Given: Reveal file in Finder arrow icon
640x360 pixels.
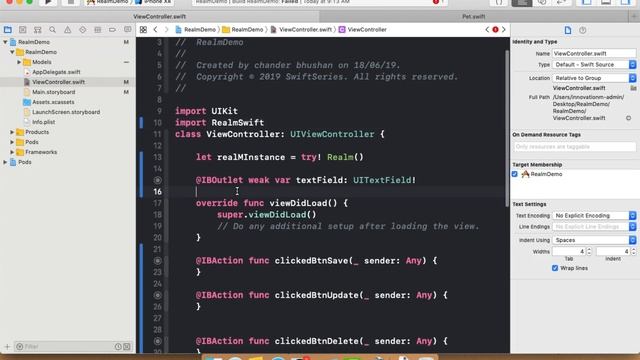Looking at the screenshot, I should [x=628, y=118].
